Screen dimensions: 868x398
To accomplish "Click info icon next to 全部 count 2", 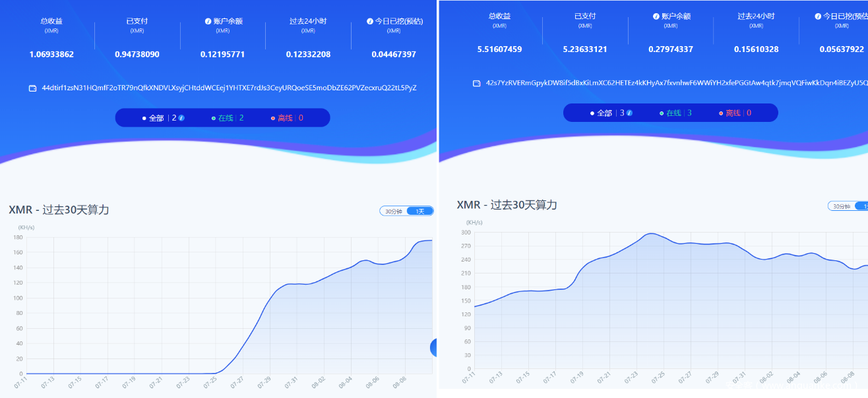I will coord(181,118).
